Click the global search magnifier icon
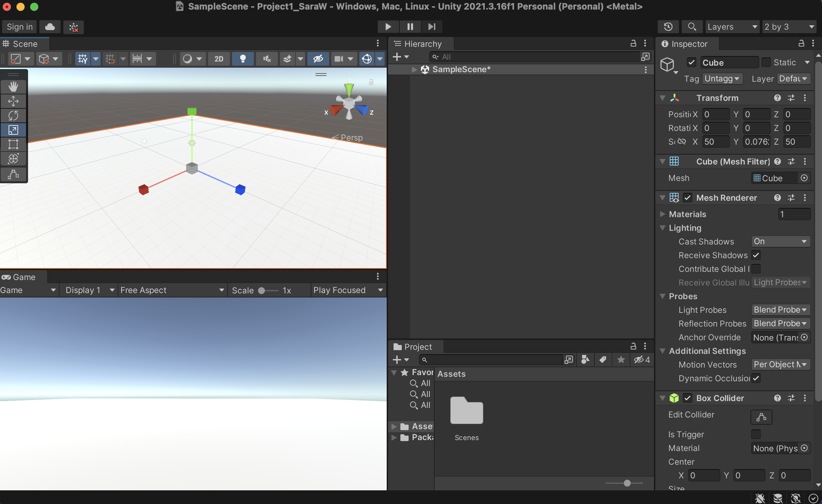The height and width of the screenshot is (504, 822). (692, 27)
